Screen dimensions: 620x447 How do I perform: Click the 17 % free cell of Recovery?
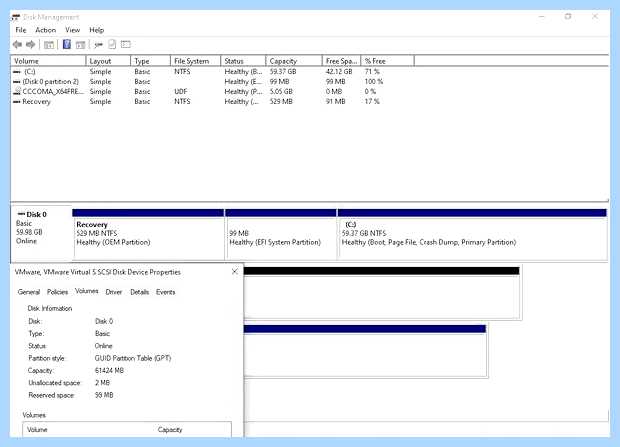pyautogui.click(x=372, y=102)
